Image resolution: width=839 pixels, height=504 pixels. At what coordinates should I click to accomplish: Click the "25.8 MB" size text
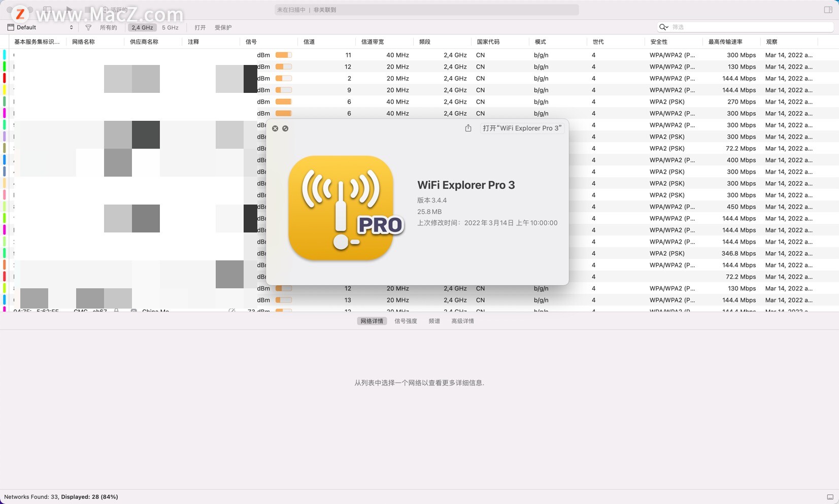429,212
